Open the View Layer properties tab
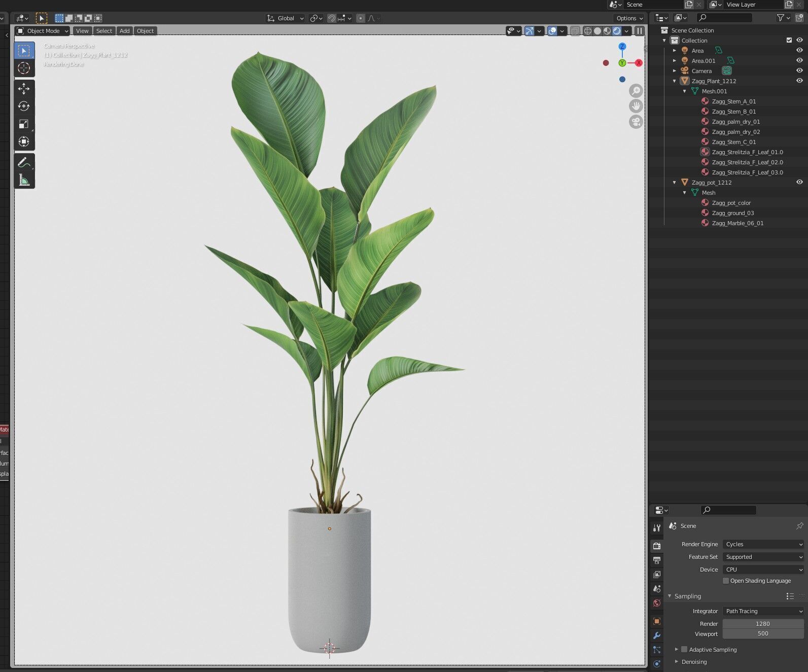Viewport: 808px width, 672px height. pos(657,574)
